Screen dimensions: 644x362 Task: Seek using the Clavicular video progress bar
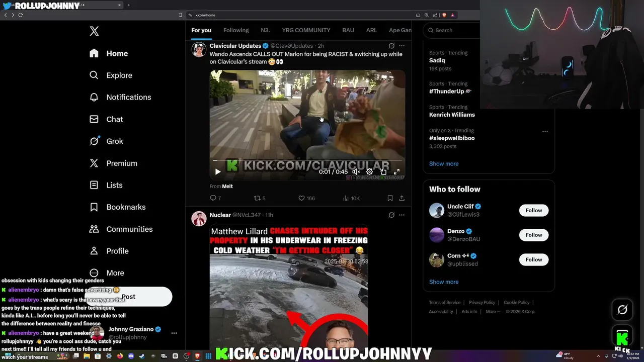(x=307, y=160)
